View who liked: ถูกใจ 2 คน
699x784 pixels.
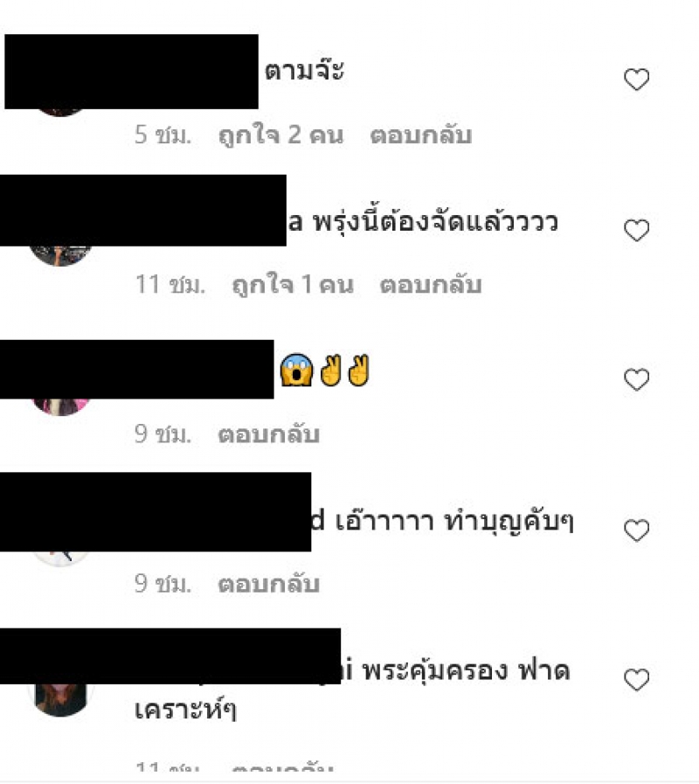(281, 135)
